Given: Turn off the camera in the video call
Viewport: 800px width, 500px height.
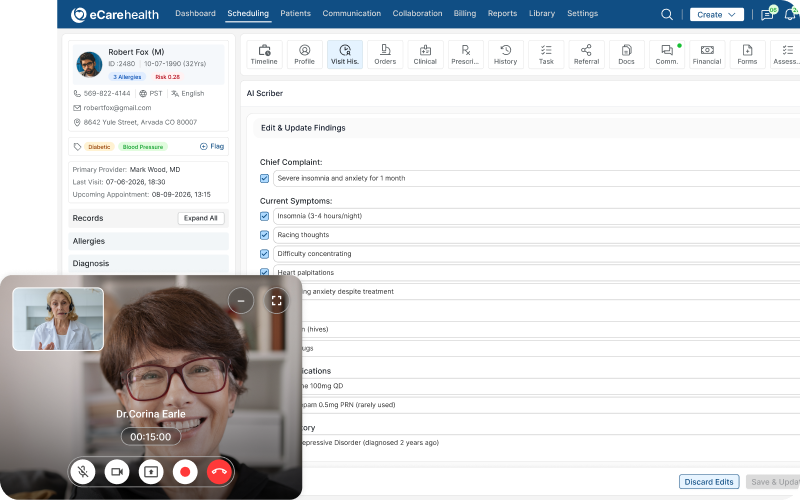Looking at the screenshot, I should [x=117, y=472].
